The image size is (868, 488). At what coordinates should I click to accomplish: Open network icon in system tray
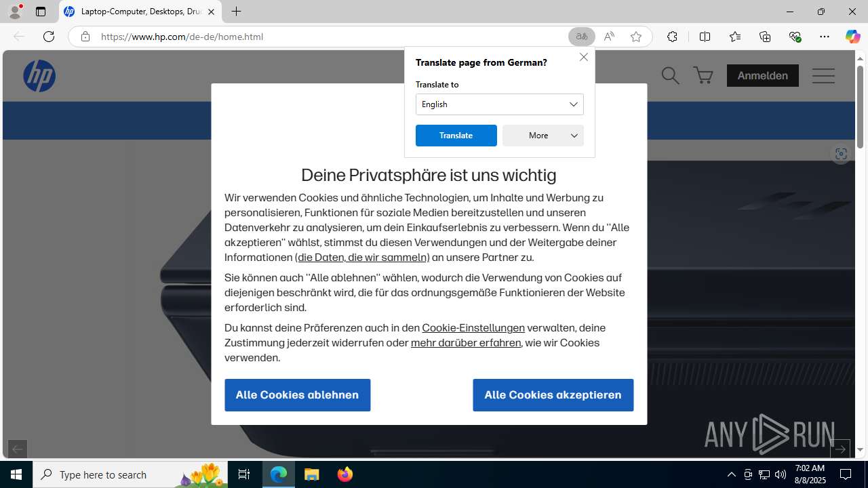tap(764, 474)
